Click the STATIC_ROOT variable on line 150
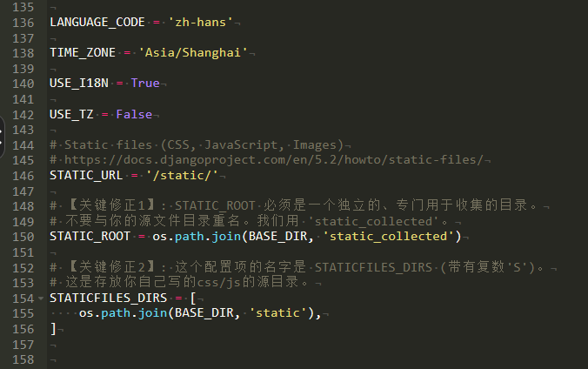588x369 pixels. tap(90, 237)
